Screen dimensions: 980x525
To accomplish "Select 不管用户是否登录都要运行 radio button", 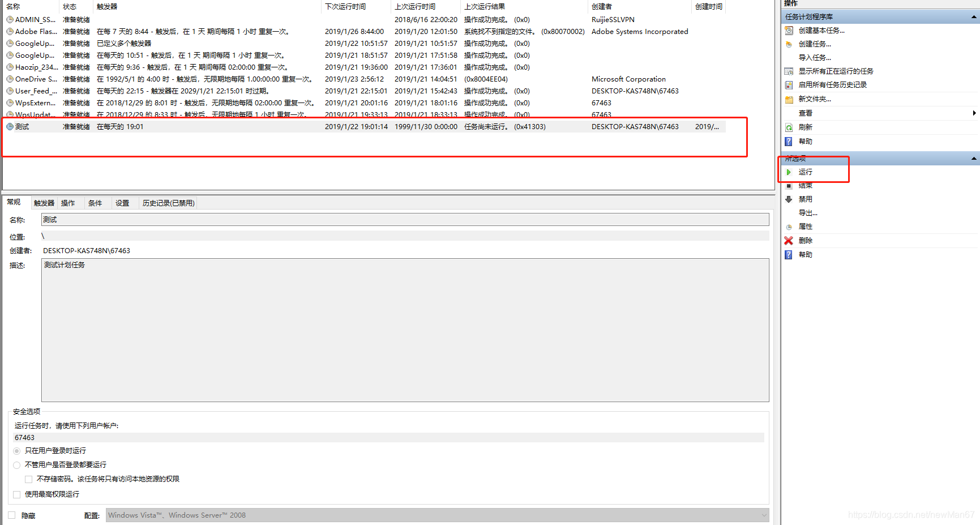I will [x=17, y=465].
